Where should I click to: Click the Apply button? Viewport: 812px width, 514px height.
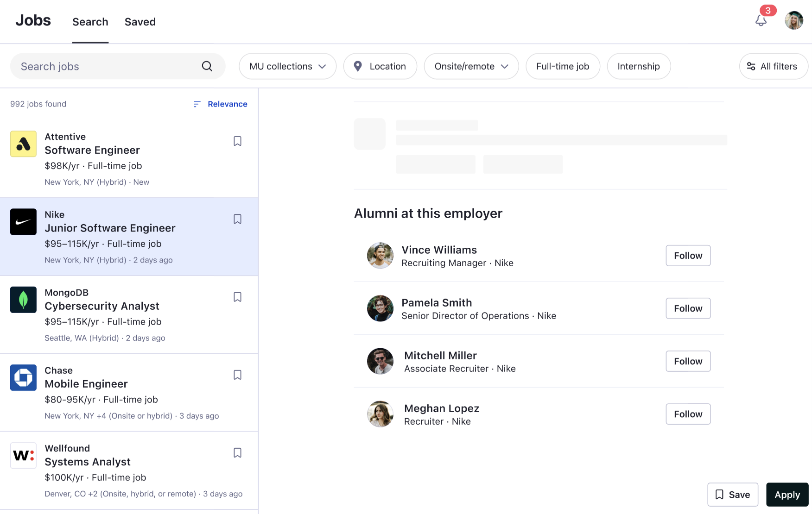pos(787,495)
